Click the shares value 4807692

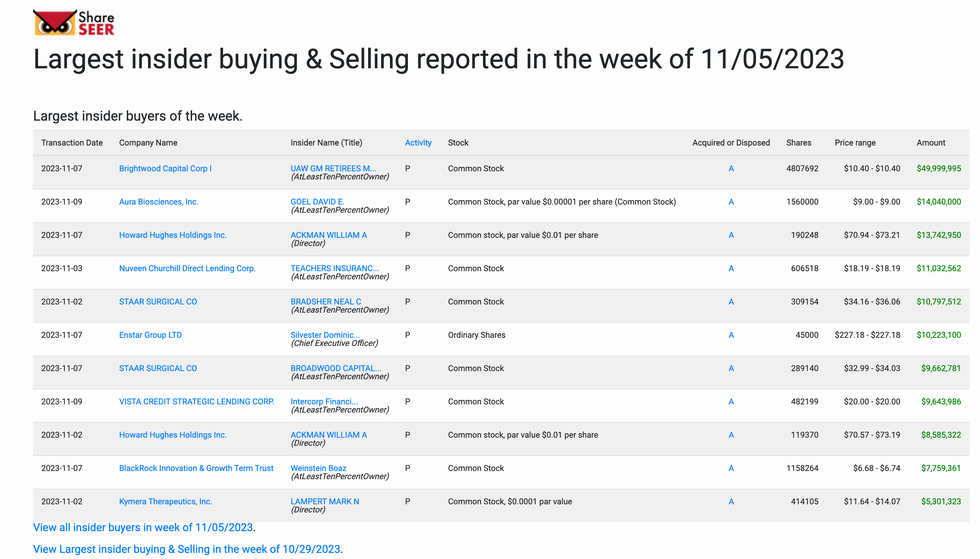[802, 169]
